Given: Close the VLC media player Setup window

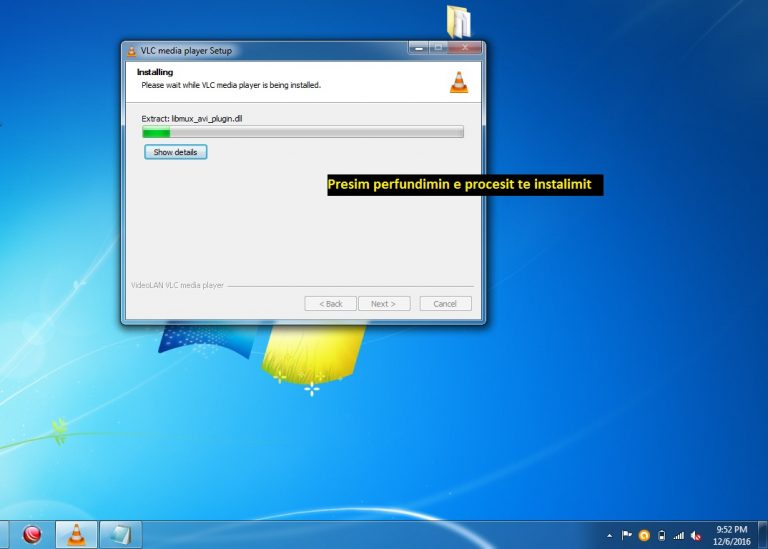Looking at the screenshot, I should coord(464,48).
